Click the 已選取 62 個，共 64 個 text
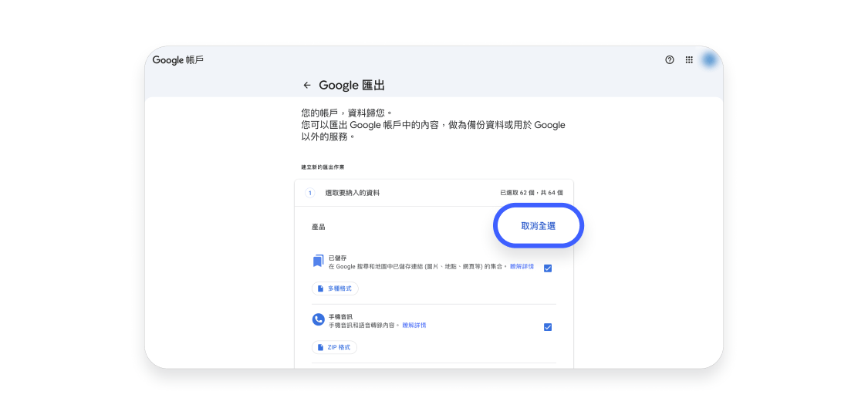This screenshot has width=868, height=415. pos(532,193)
